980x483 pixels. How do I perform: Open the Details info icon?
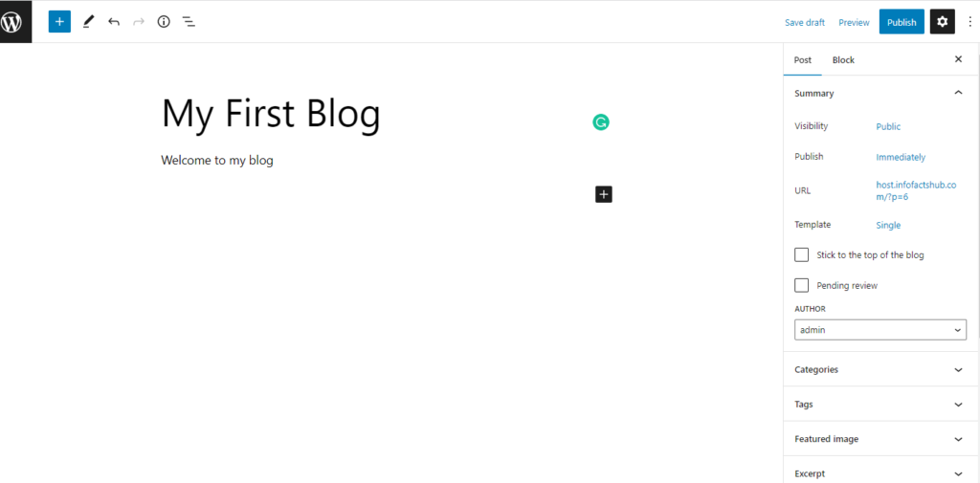pyautogui.click(x=164, y=22)
